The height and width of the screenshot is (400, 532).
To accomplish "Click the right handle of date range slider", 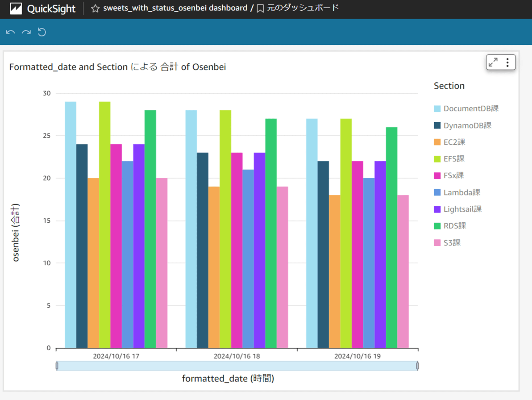I will [x=417, y=366].
